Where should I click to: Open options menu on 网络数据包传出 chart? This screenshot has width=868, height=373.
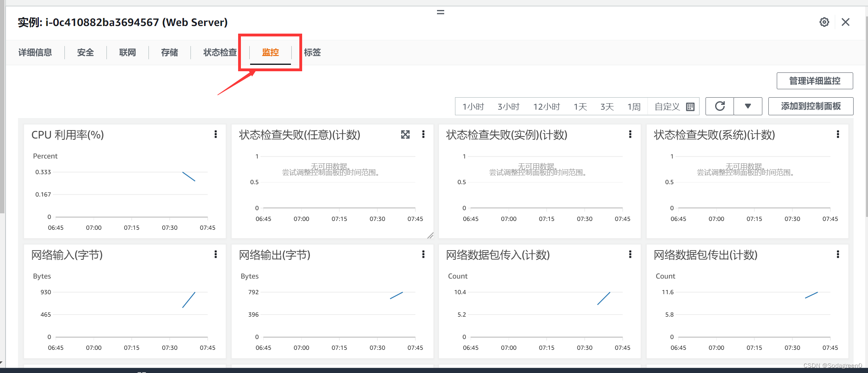pyautogui.click(x=838, y=255)
